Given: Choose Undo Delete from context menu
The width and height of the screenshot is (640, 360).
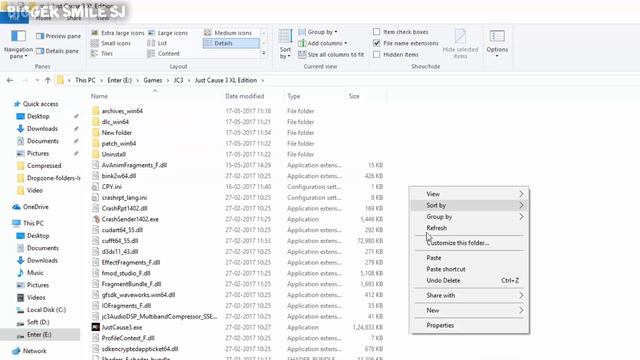Looking at the screenshot, I should point(469,281).
